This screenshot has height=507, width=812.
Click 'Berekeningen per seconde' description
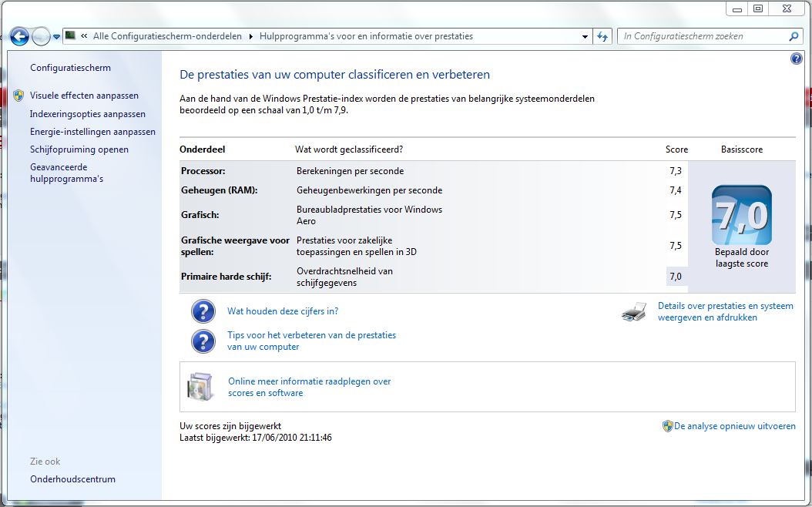(x=350, y=171)
